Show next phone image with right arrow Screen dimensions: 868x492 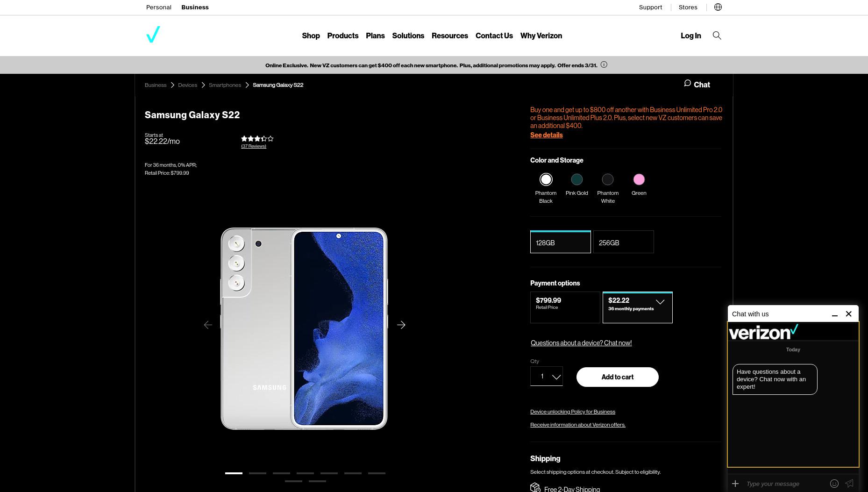pyautogui.click(x=401, y=325)
